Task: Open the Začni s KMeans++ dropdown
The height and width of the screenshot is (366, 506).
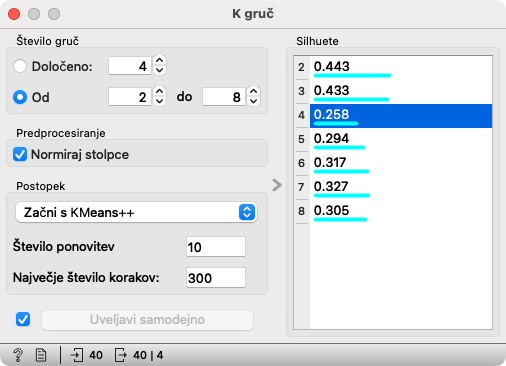Action: click(136, 212)
